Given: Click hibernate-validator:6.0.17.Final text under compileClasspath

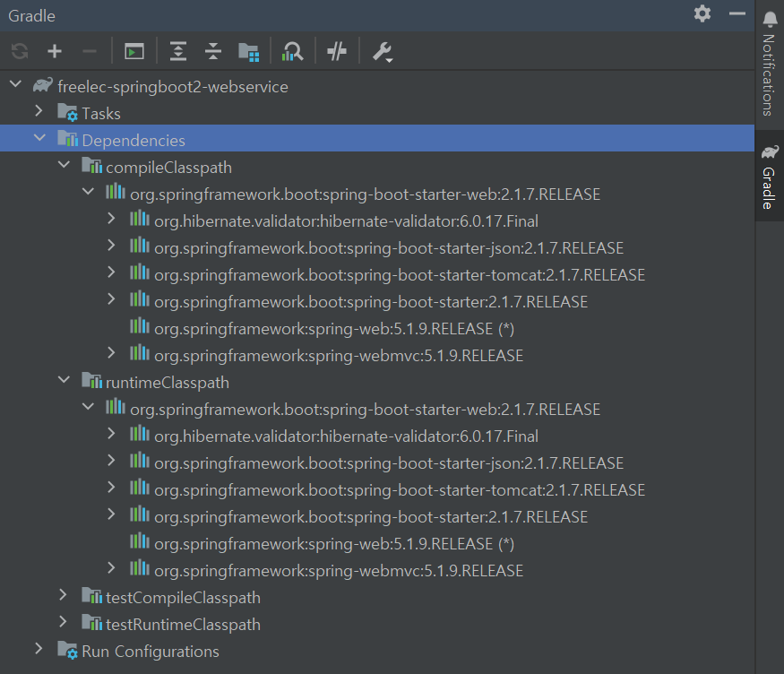Looking at the screenshot, I should (346, 221).
